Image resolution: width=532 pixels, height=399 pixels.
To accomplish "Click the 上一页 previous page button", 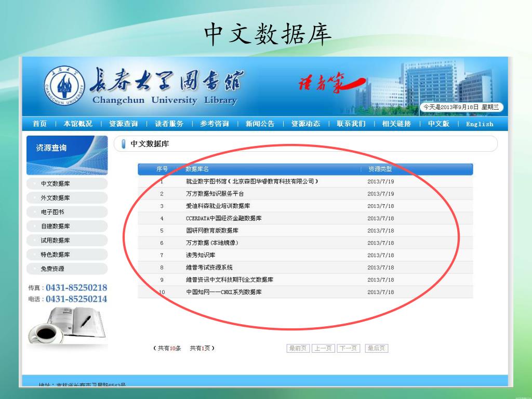I will [x=323, y=348].
